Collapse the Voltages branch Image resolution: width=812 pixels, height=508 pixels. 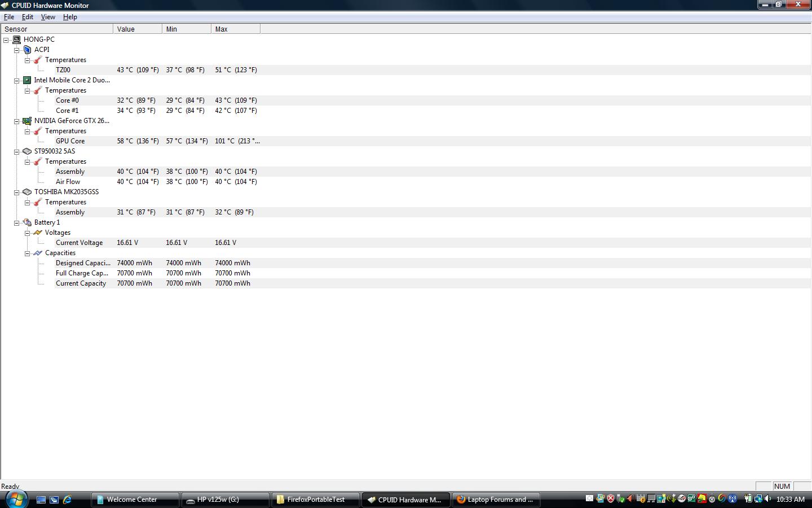point(27,233)
